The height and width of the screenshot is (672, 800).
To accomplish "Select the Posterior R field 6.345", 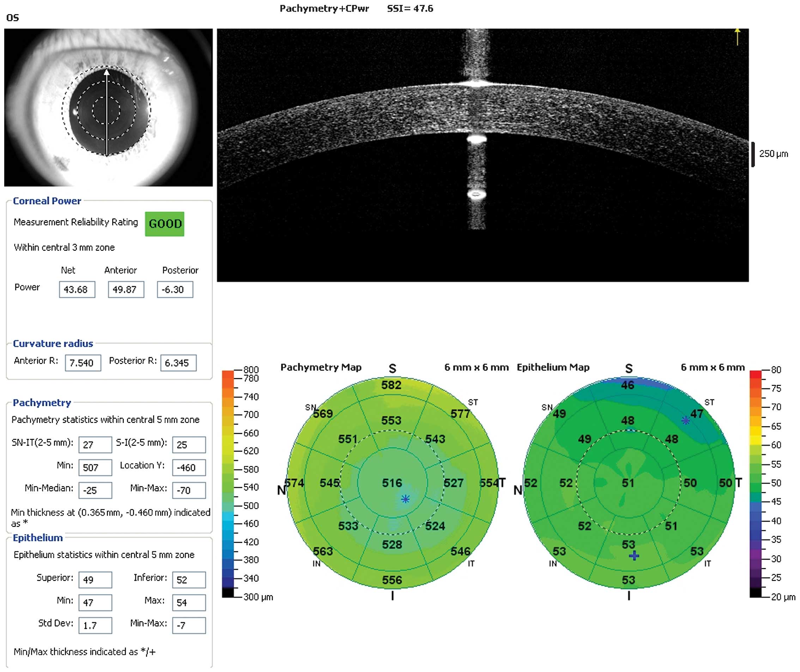I will [178, 363].
